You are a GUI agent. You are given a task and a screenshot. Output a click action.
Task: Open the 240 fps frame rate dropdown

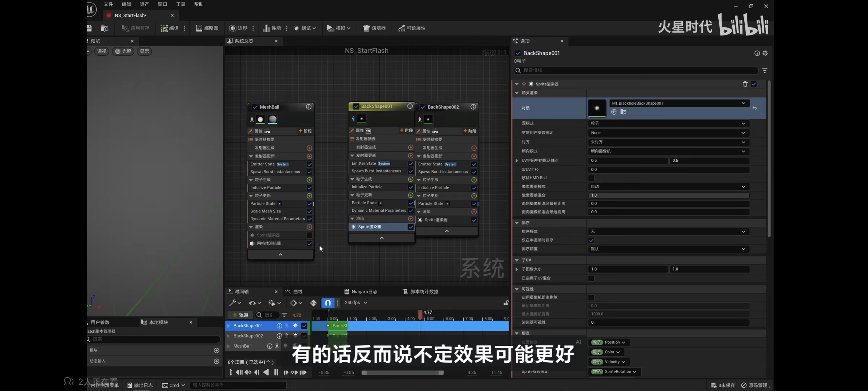coord(356,303)
